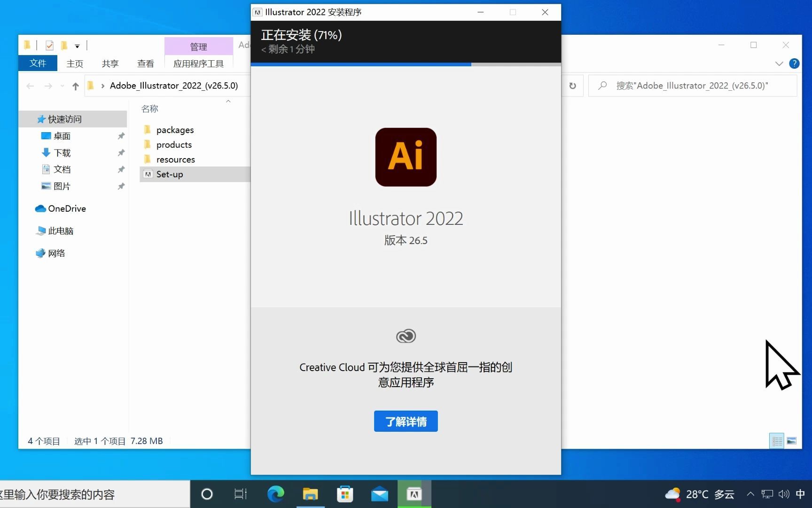Click the Creative Cloud logo icon
812x508 pixels.
pos(406,336)
